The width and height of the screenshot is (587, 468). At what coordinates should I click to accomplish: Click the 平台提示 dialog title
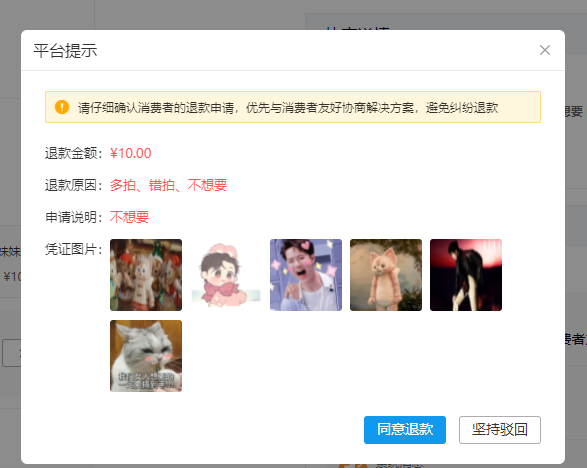click(65, 51)
